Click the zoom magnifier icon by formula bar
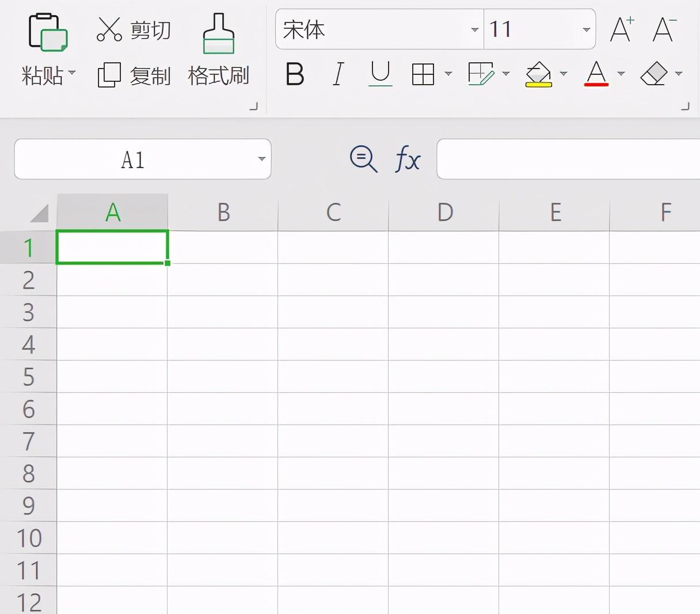 click(x=364, y=159)
